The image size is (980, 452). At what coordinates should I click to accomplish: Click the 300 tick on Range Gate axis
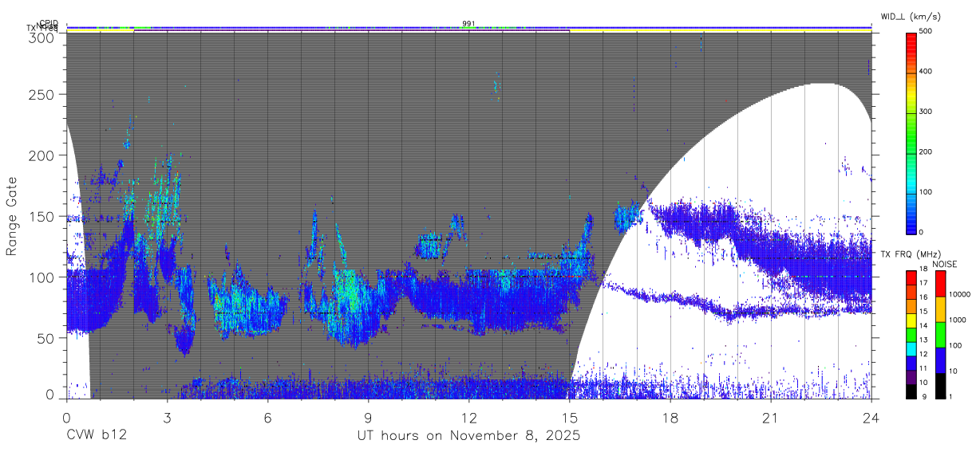click(41, 37)
